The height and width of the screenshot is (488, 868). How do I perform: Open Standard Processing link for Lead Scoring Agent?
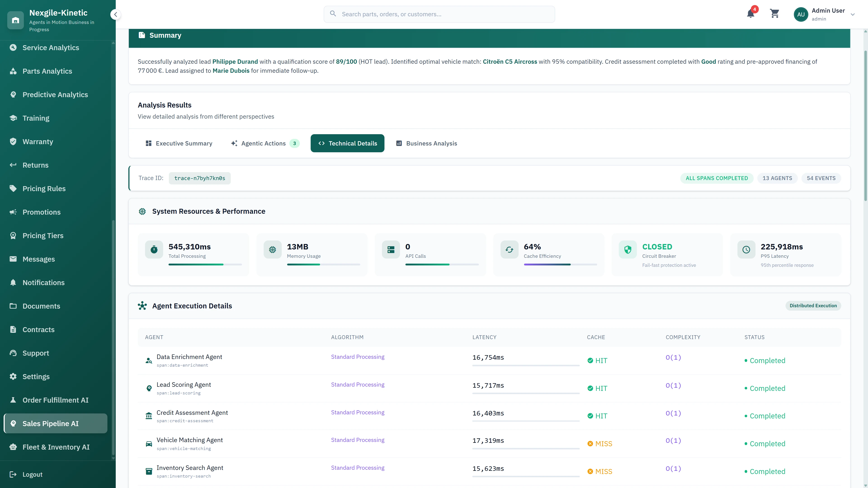click(358, 384)
